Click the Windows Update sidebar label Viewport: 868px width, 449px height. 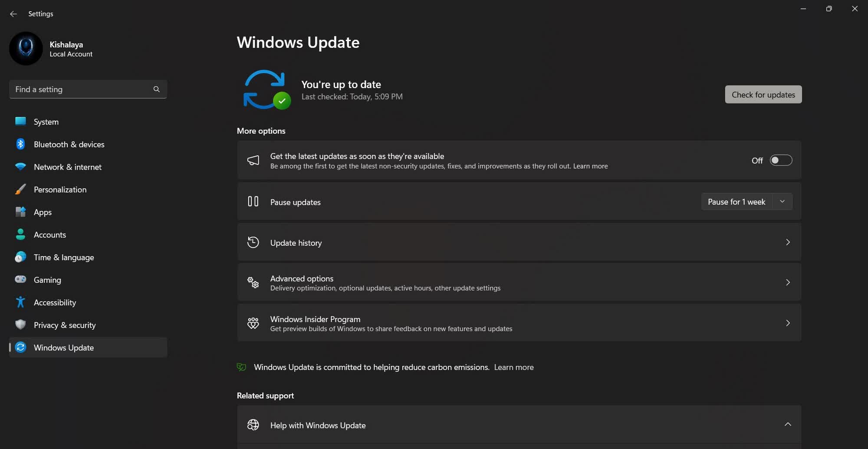(x=64, y=347)
